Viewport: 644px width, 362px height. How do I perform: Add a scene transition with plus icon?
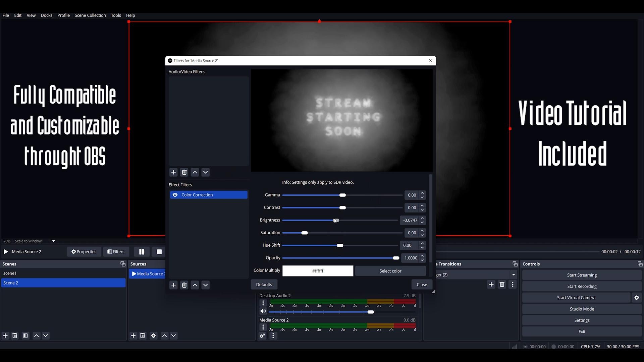[491, 285]
